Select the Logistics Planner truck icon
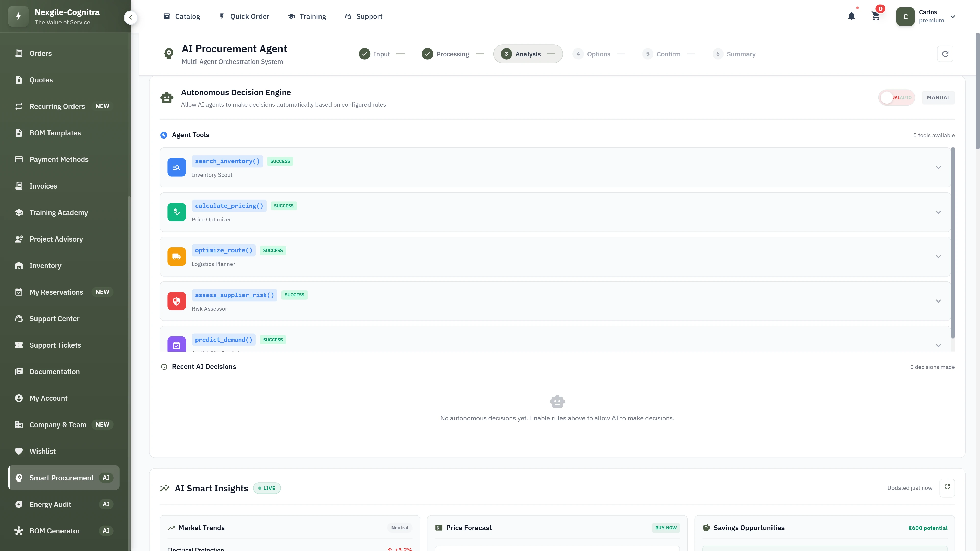Viewport: 980px width, 551px height. click(176, 256)
